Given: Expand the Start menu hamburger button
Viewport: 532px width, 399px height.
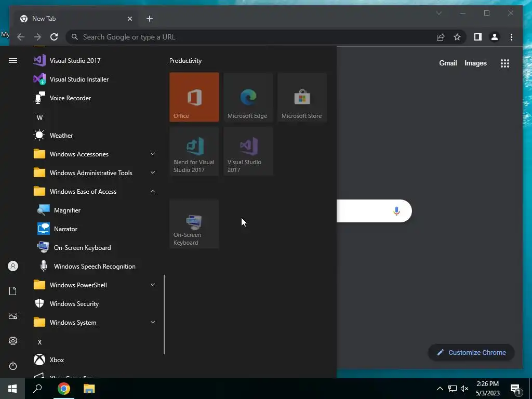Looking at the screenshot, I should tap(13, 60).
